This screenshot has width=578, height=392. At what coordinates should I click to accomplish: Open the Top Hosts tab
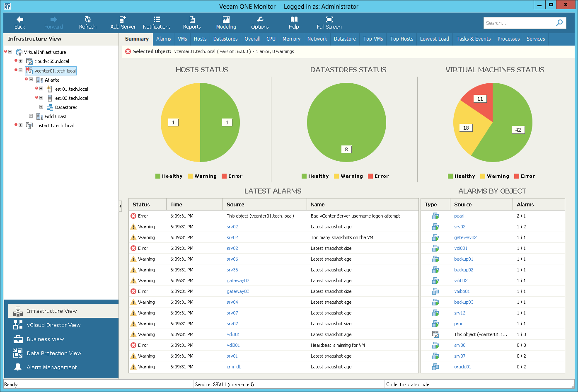(401, 39)
